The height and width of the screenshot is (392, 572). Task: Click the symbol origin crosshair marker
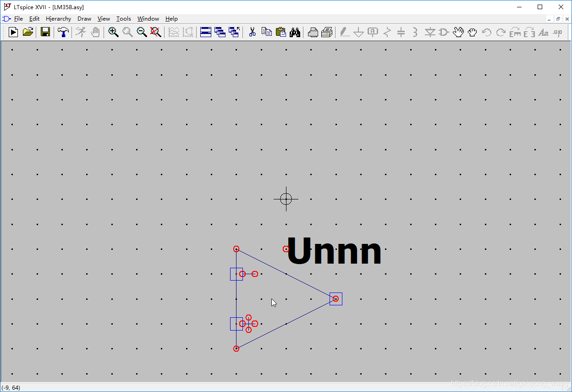[x=286, y=199]
